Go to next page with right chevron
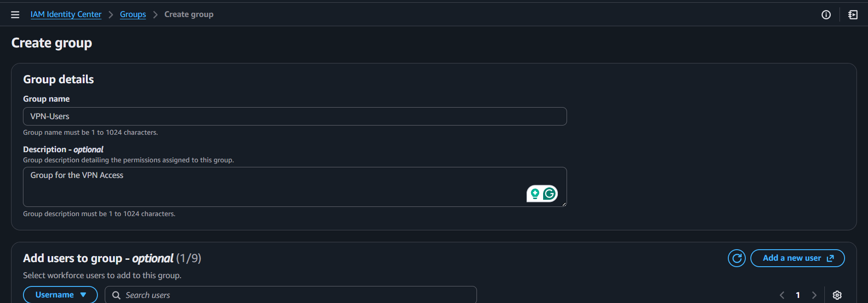Viewport: 868px width, 303px height. [x=814, y=295]
